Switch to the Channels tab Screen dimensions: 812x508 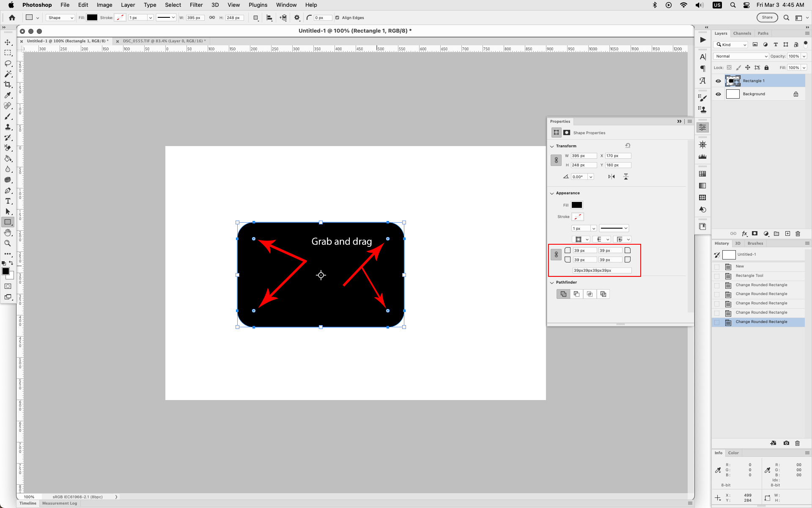coord(742,33)
